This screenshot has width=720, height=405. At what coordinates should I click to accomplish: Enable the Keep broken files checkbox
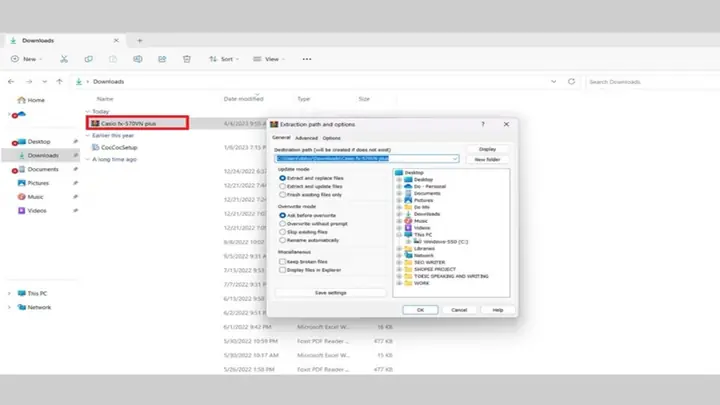(282, 261)
